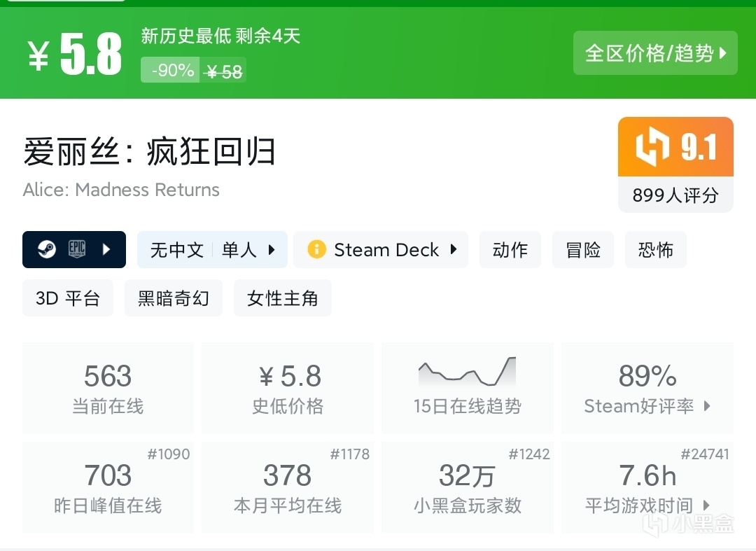The image size is (756, 551).
Task: Click the #1090 rank label
Action: (169, 454)
